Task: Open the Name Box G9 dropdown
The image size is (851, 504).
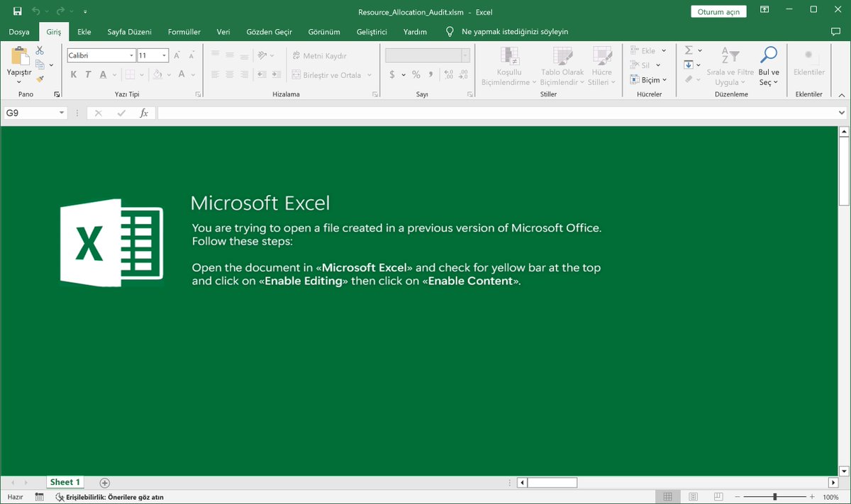Action: (62, 113)
